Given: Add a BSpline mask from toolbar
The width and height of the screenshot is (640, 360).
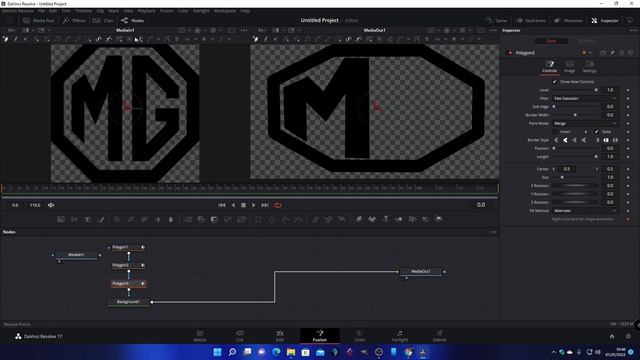Looking at the screenshot, I should [299, 219].
